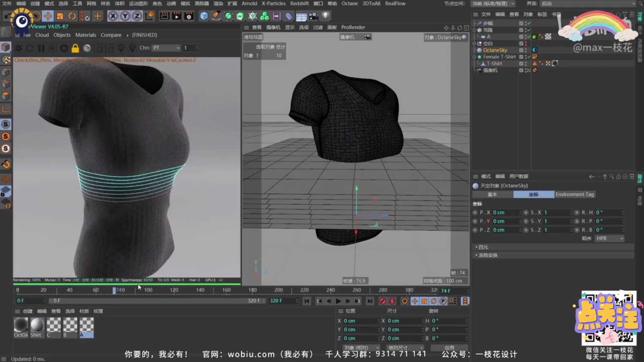The height and width of the screenshot is (362, 644).
Task: Click timeline current frame marker
Action: [114, 291]
